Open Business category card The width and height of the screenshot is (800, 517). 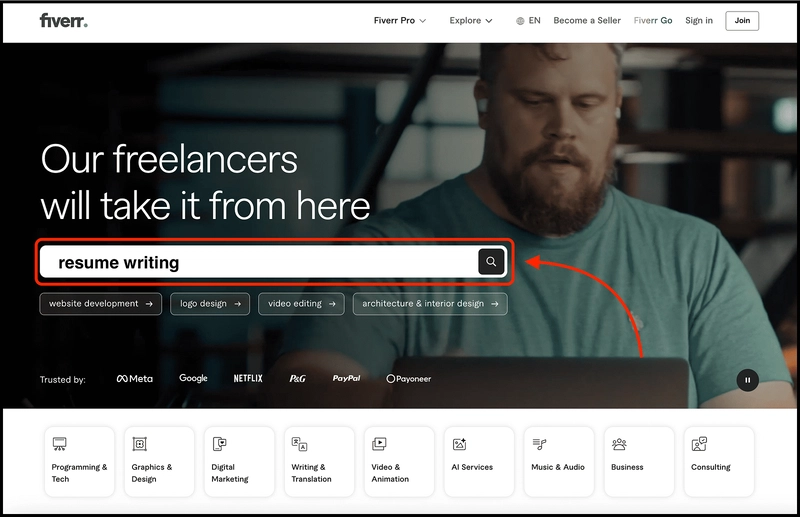click(639, 461)
